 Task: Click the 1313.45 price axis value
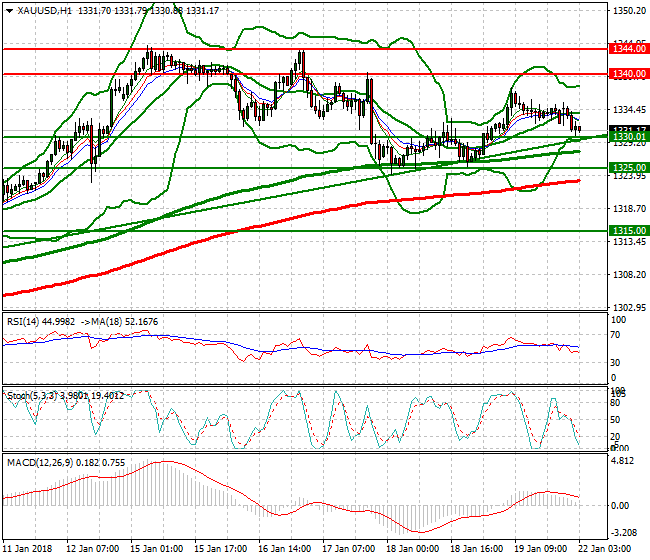629,242
